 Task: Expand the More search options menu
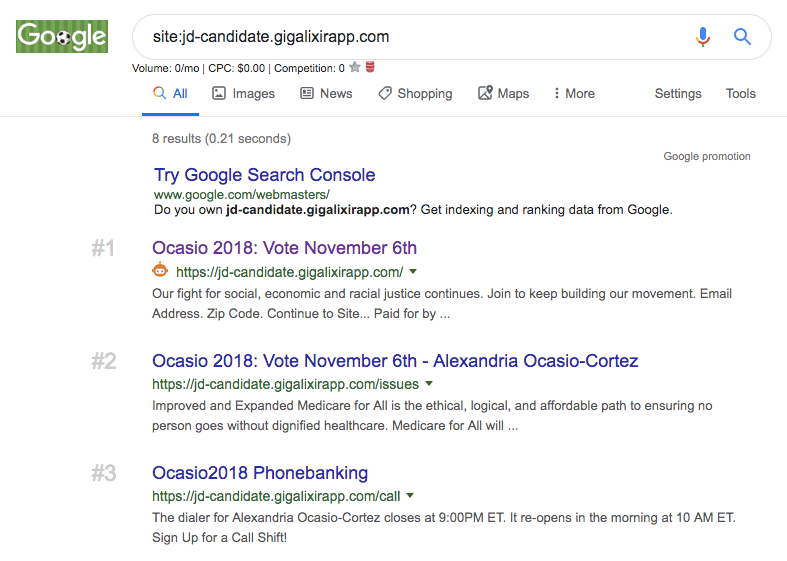(573, 94)
